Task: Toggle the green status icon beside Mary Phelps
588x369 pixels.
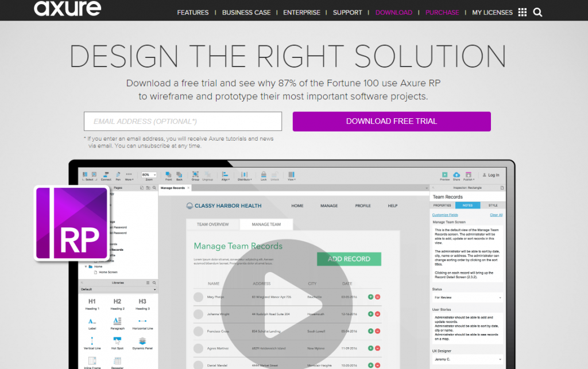Action: pos(372,297)
